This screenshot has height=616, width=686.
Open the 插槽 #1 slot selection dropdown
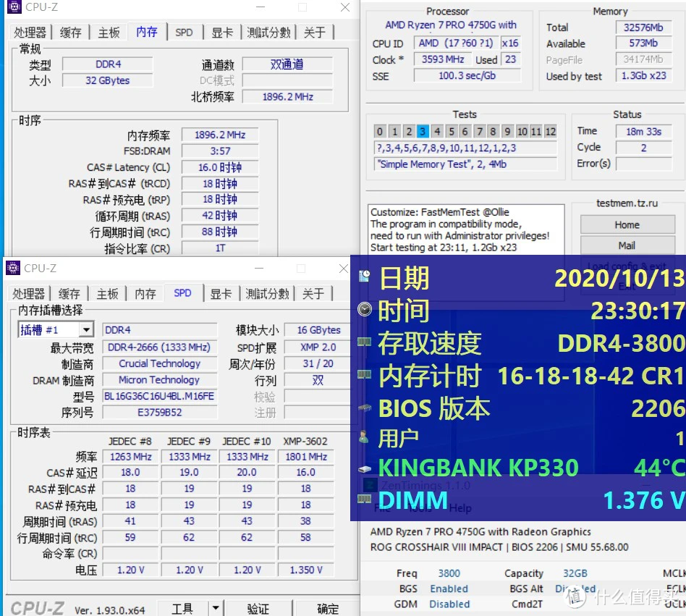click(86, 330)
